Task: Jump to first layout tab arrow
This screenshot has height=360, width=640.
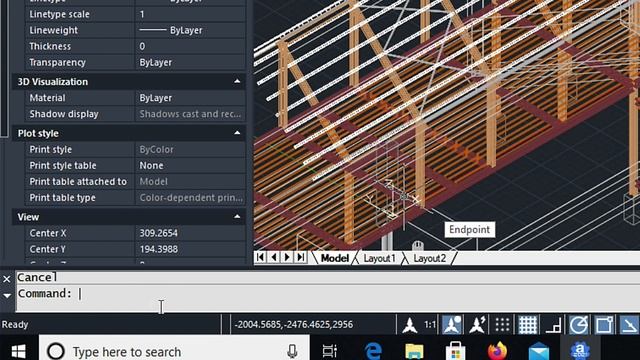Action: tap(260, 257)
